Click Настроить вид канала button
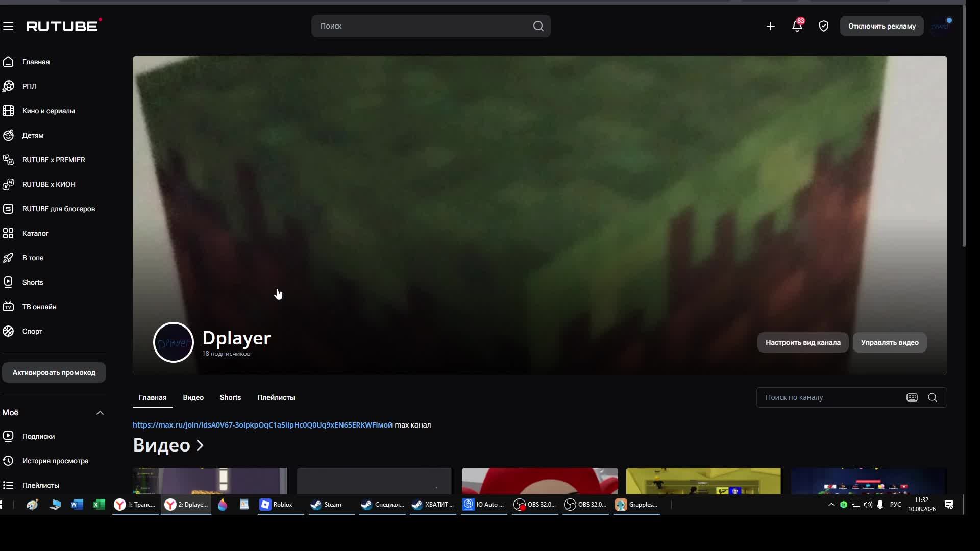Viewport: 980px width, 551px height. coord(803,342)
